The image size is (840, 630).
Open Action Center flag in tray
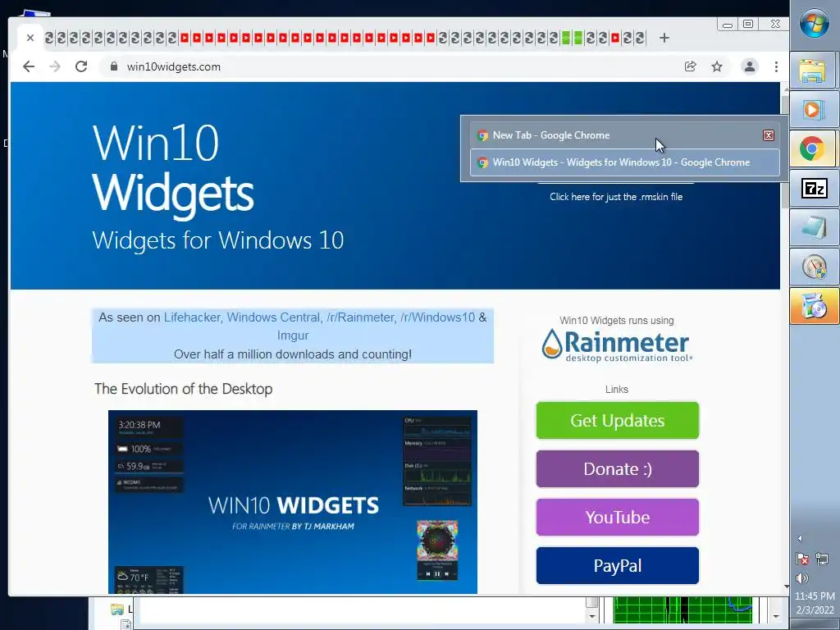coord(802,559)
